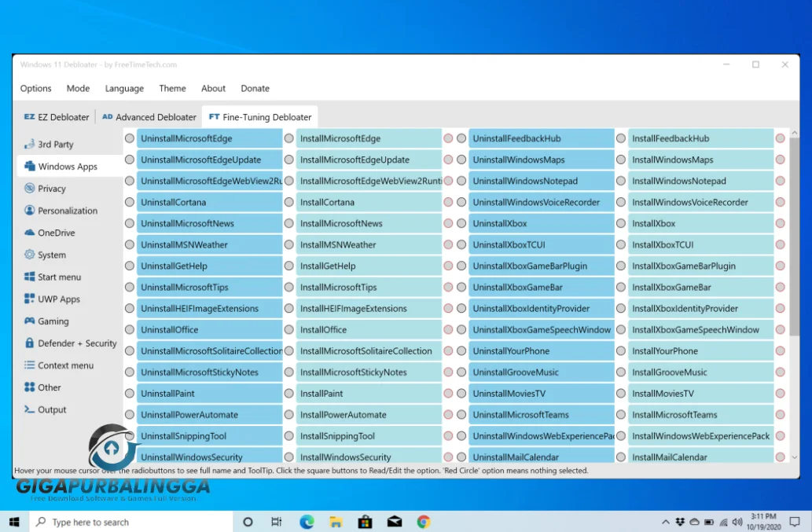Click the Gaming controller icon
Image resolution: width=812 pixels, height=532 pixels.
click(30, 321)
